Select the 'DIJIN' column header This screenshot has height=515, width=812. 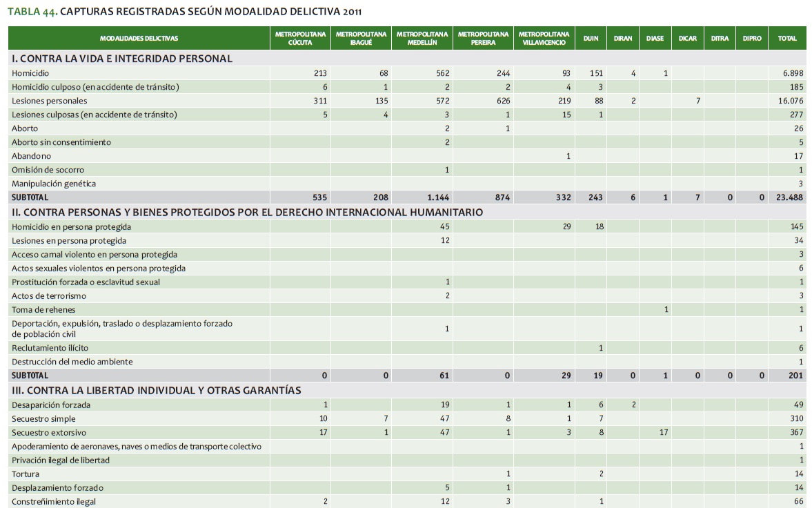[x=591, y=39]
